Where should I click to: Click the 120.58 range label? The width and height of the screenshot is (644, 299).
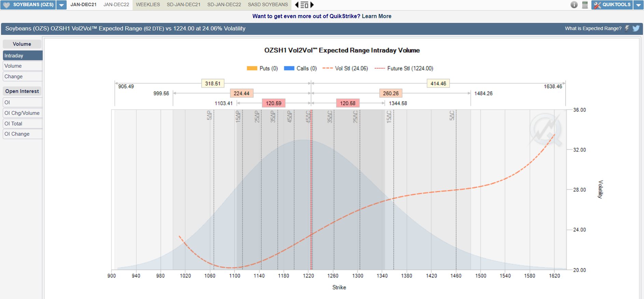(348, 103)
